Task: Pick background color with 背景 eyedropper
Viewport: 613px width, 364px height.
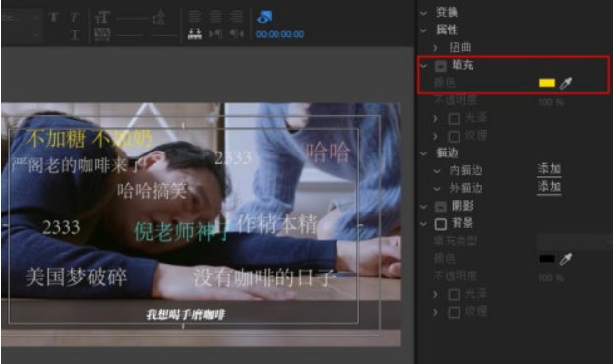Action: tap(566, 259)
